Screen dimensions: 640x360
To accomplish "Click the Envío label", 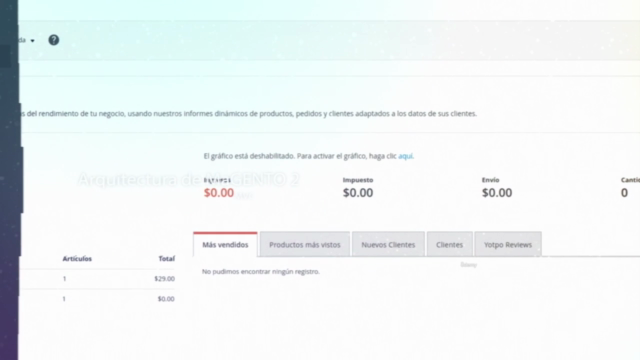I will click(x=490, y=180).
